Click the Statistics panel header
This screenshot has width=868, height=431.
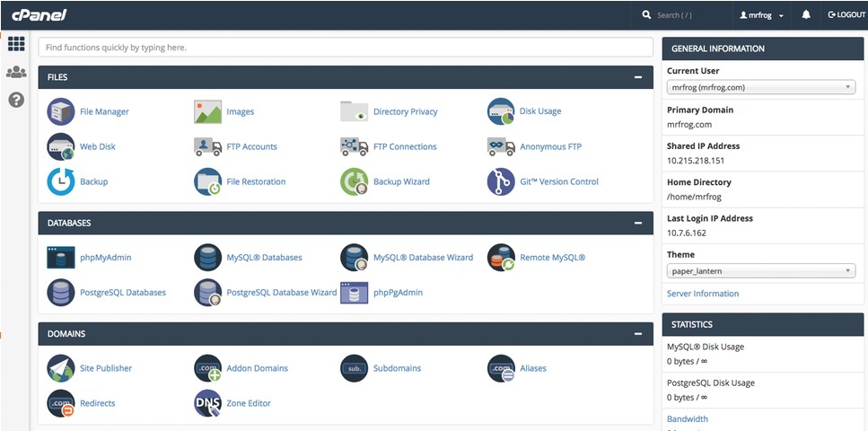[x=763, y=325]
